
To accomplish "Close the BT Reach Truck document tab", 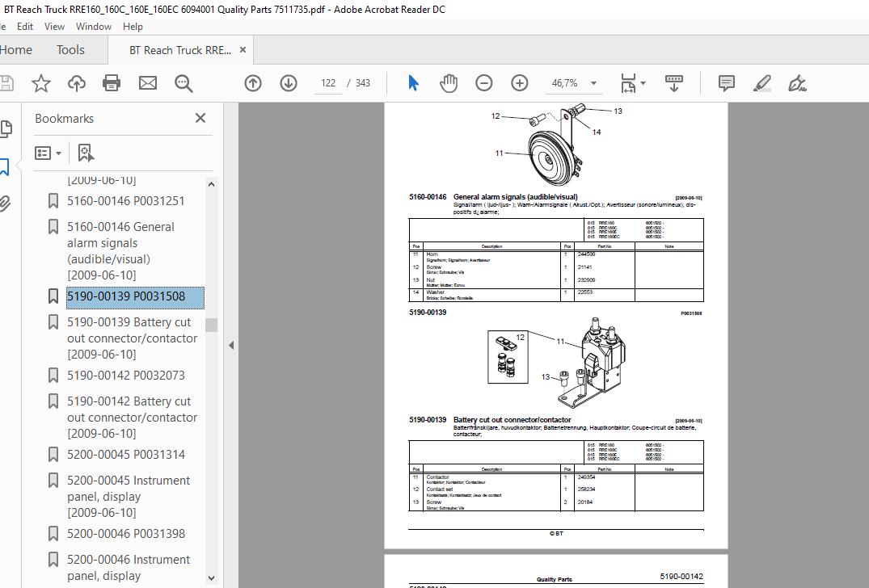I will (243, 50).
